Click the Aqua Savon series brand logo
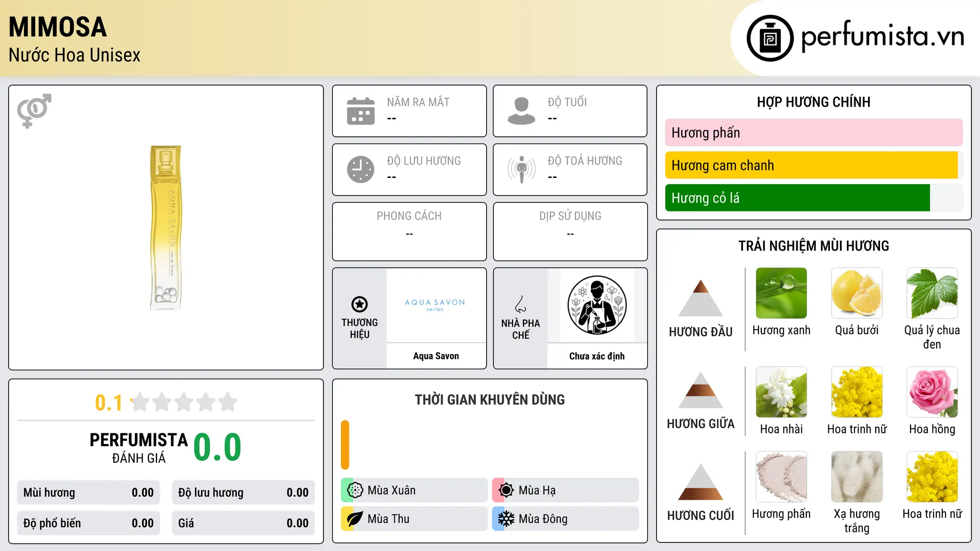980x551 pixels. [x=435, y=305]
